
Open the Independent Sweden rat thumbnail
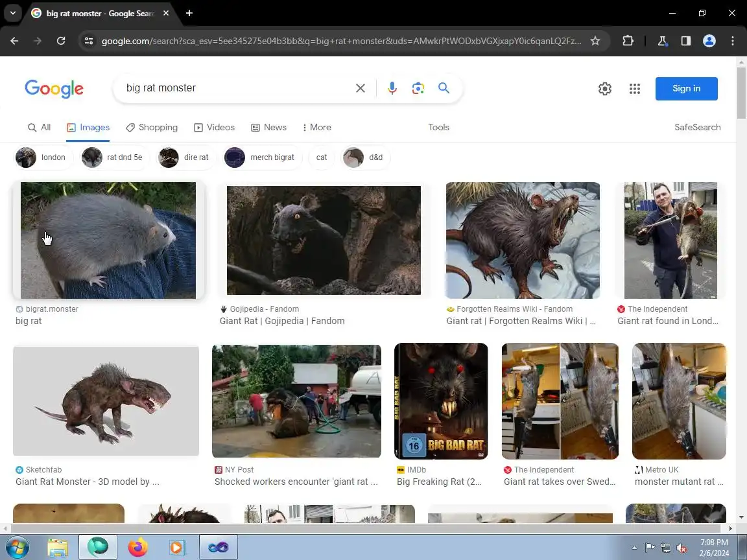coord(560,401)
